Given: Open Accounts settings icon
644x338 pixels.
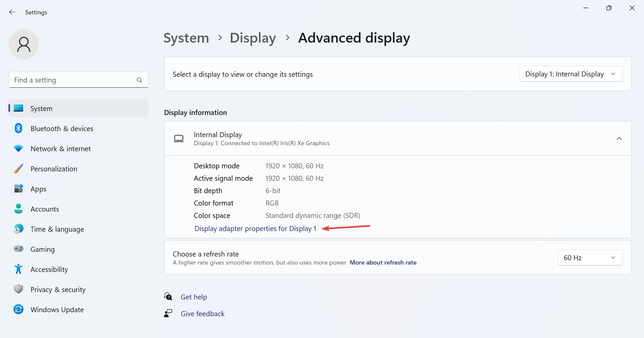Looking at the screenshot, I should click(18, 209).
